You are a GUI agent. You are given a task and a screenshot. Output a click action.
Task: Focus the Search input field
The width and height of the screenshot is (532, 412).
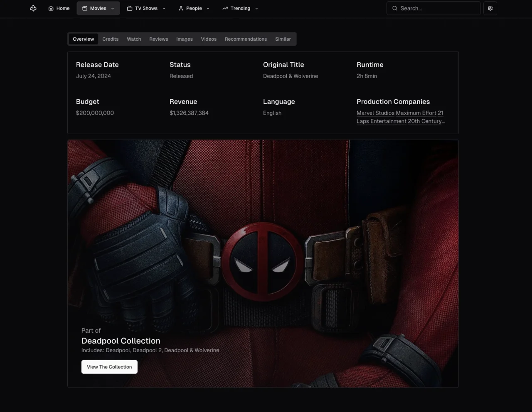coord(433,8)
